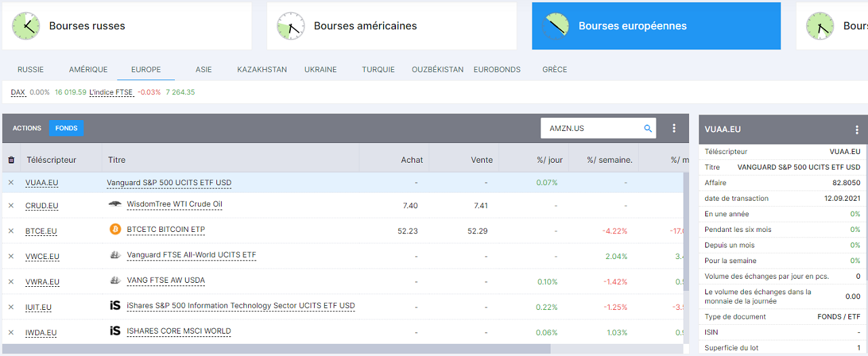Click the trash icon in table header
This screenshot has width=868, height=356.
[11, 160]
